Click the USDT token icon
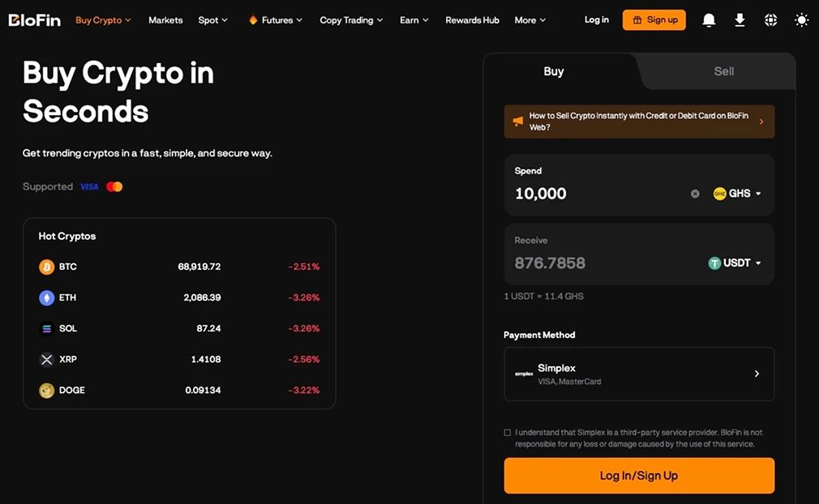This screenshot has height=504, width=819. click(714, 263)
